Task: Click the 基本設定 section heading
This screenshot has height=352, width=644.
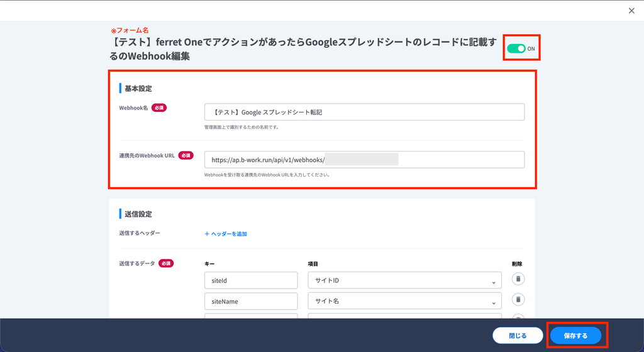Action: pos(138,89)
